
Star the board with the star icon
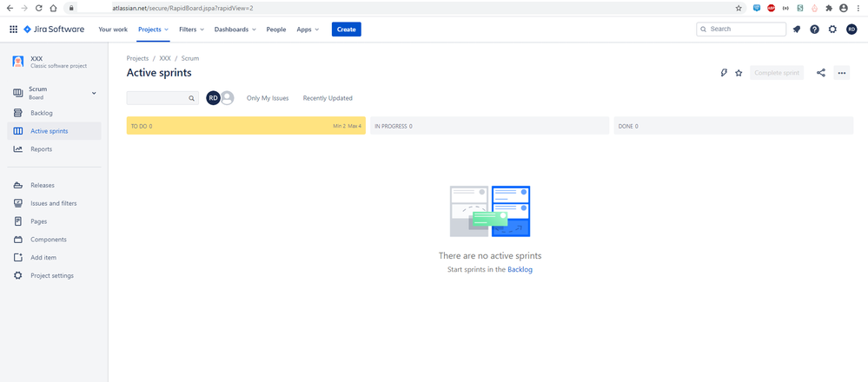point(739,73)
